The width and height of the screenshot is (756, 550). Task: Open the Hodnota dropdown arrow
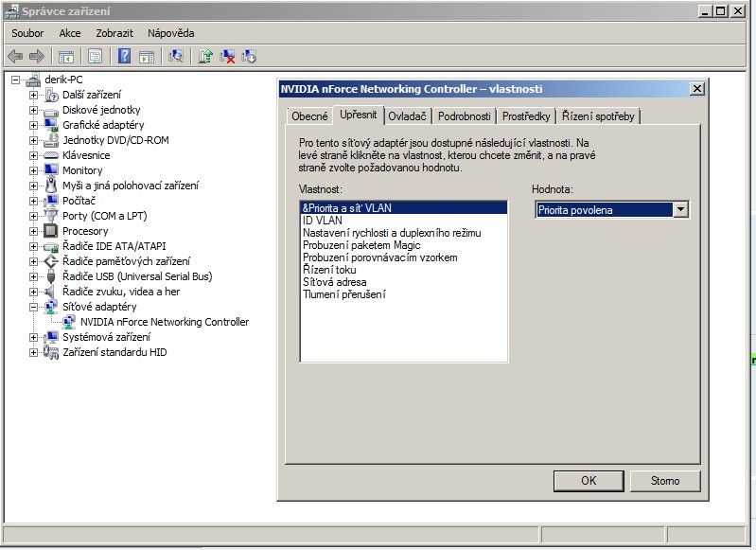coord(680,210)
